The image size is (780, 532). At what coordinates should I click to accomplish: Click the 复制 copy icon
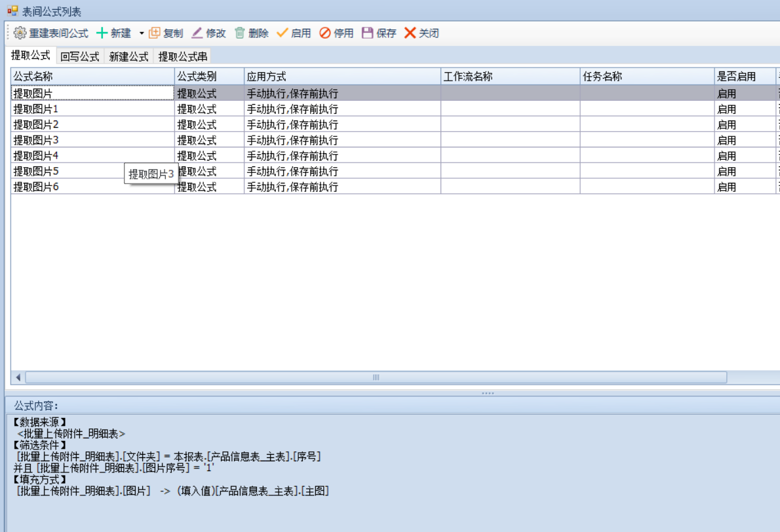(155, 33)
